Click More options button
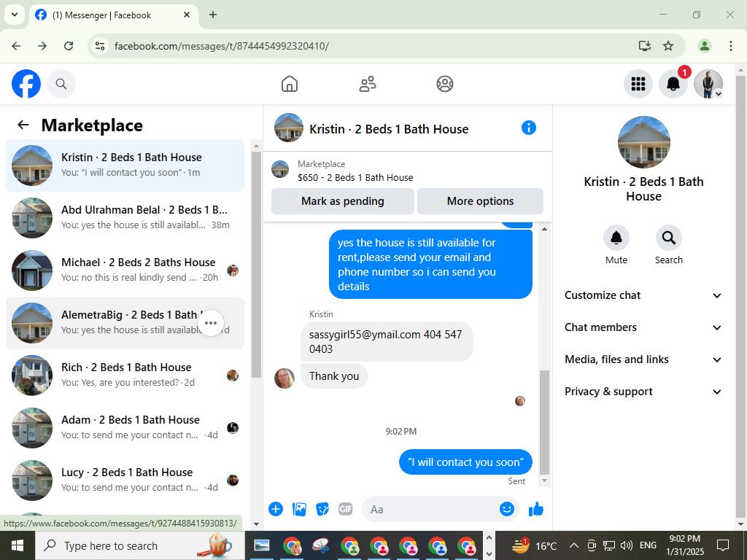 coord(480,201)
